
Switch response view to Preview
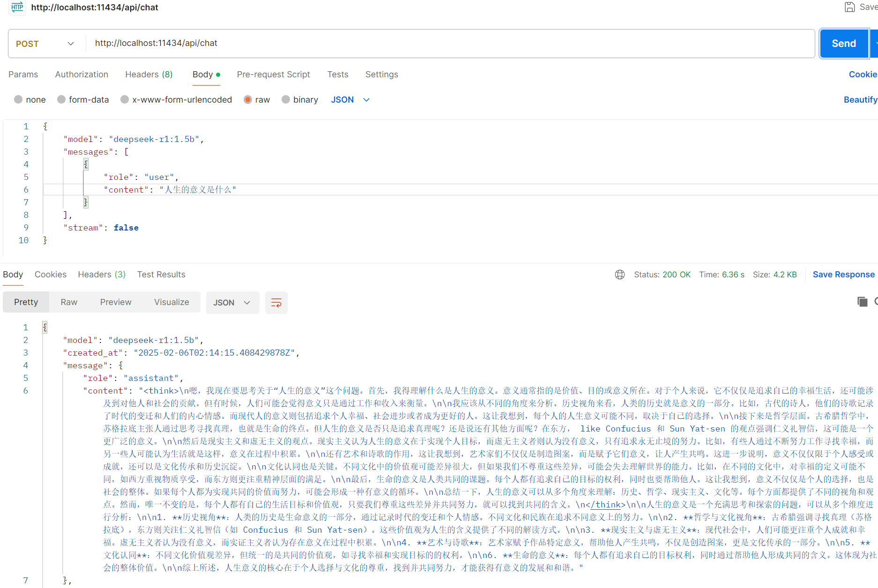click(x=116, y=302)
